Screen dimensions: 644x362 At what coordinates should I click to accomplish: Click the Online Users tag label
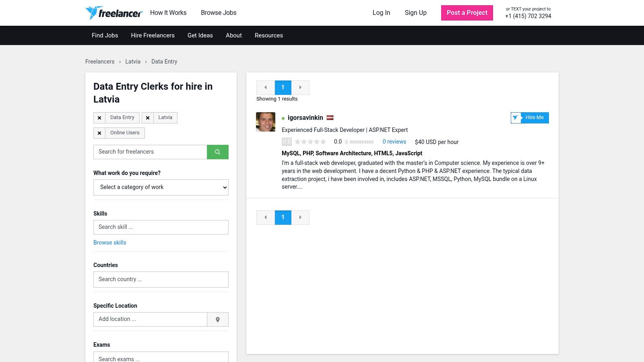tap(125, 133)
